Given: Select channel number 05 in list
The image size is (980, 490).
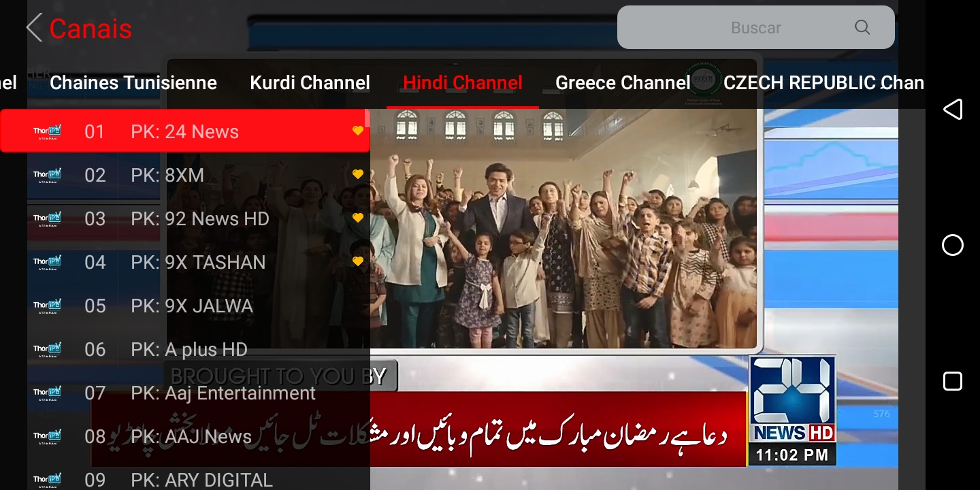Looking at the screenshot, I should pyautogui.click(x=95, y=306).
